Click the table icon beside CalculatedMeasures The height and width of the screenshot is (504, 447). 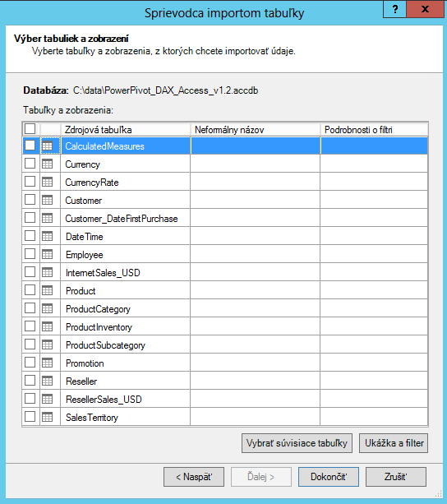47,146
